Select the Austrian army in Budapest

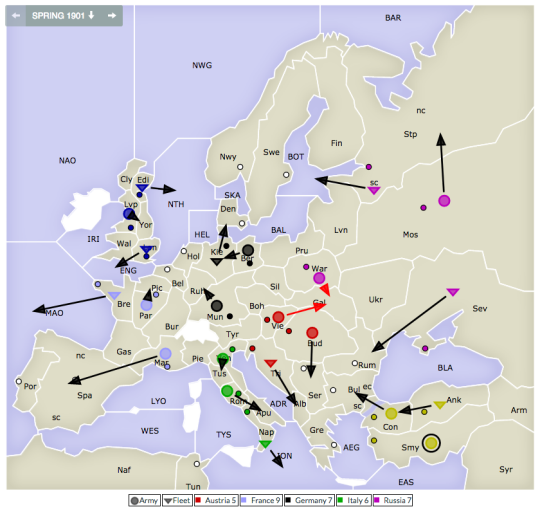312,333
